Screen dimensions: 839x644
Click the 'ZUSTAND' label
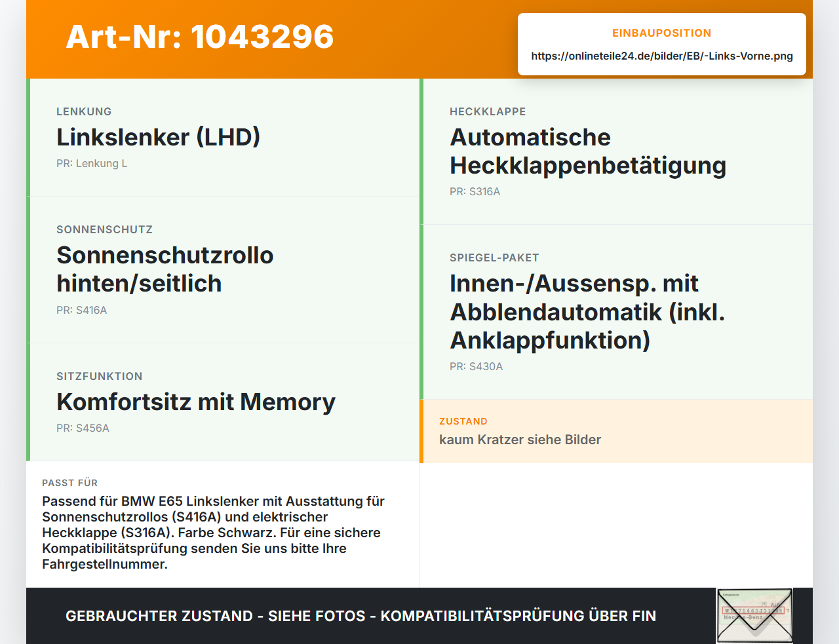click(x=463, y=422)
